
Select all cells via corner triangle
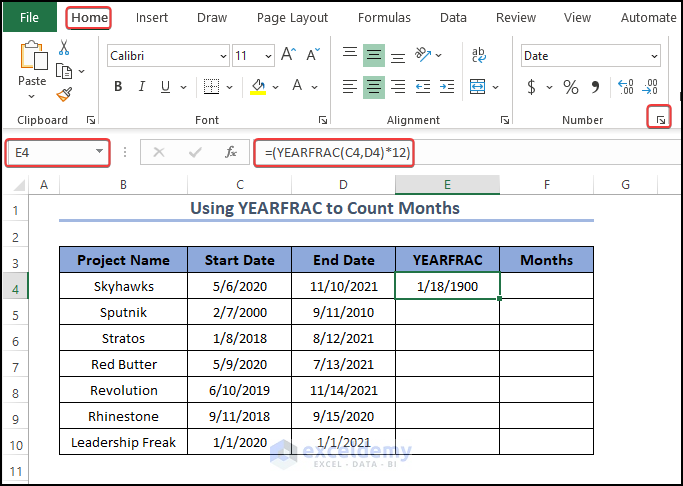pos(19,186)
